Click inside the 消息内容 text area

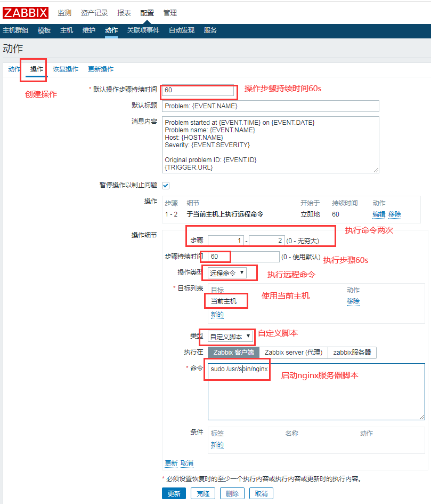tap(271, 145)
